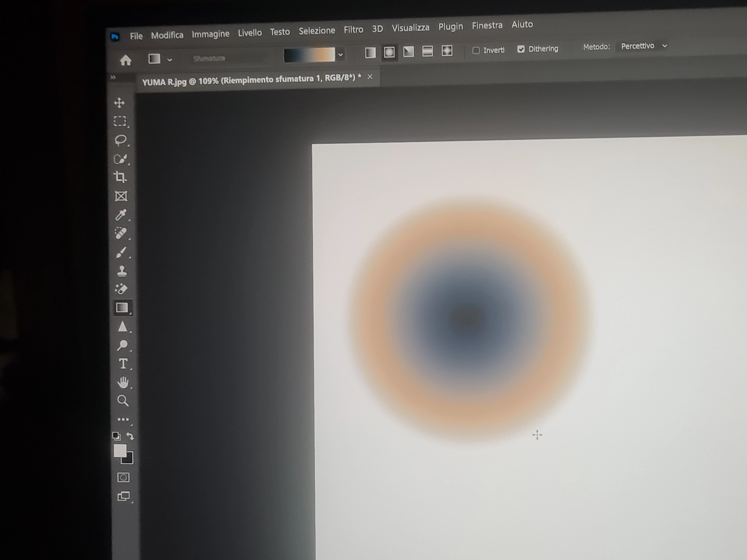Disable the Dithering checkbox
Viewport: 747px width, 560px height.
[521, 49]
